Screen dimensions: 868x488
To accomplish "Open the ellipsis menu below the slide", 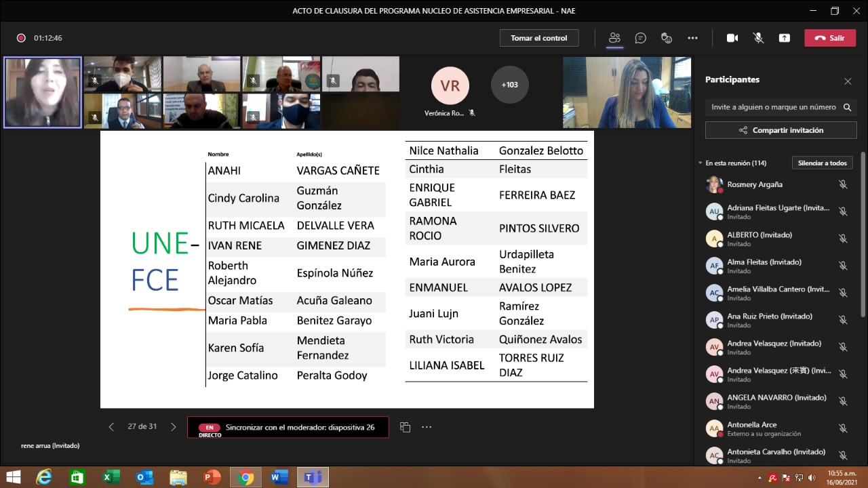I will (427, 427).
